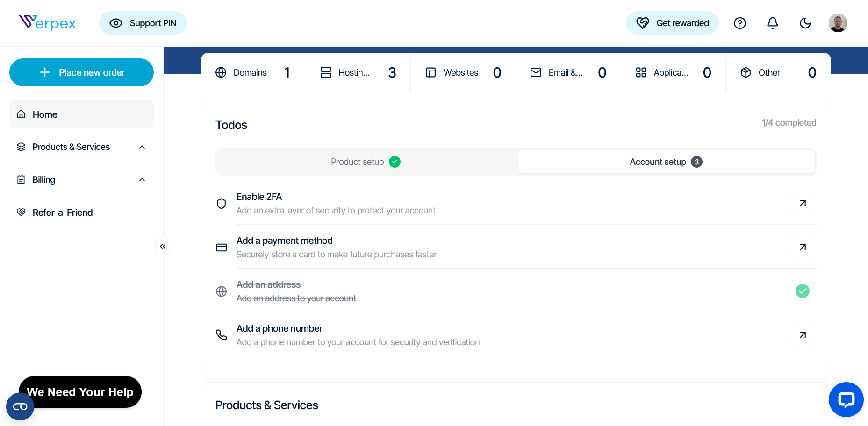Switch to Account setup tab
Viewport: 868px width, 426px height.
[666, 162]
